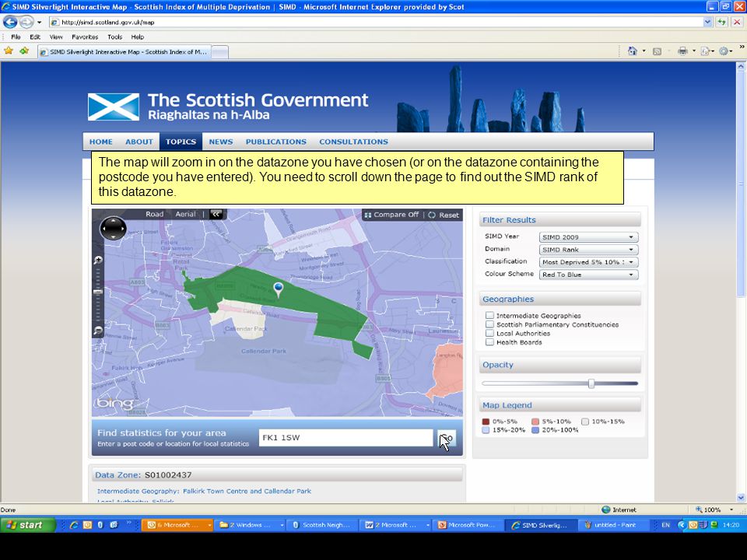Open the SIMD Year dropdown

click(588, 236)
